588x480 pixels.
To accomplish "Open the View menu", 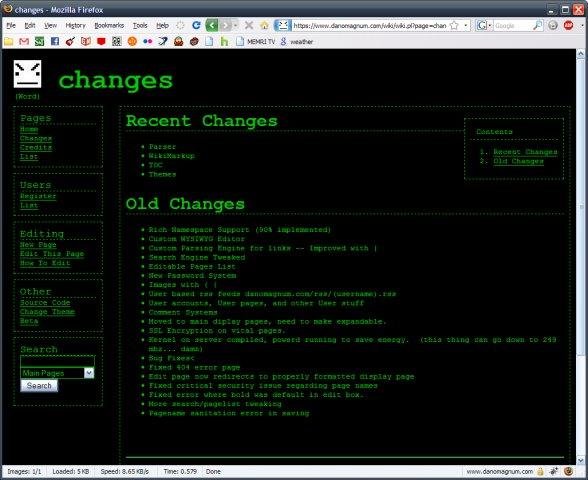I will (x=50, y=26).
